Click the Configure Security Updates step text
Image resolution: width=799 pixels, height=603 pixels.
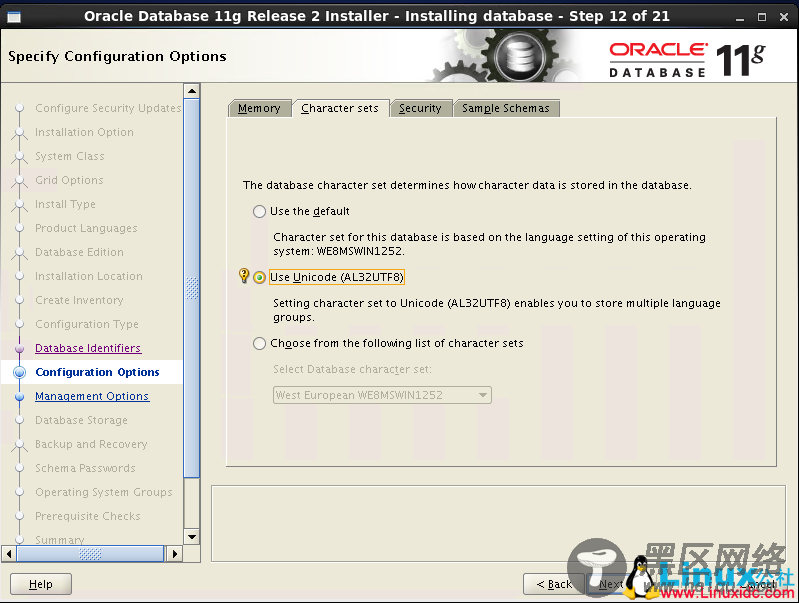coord(108,108)
